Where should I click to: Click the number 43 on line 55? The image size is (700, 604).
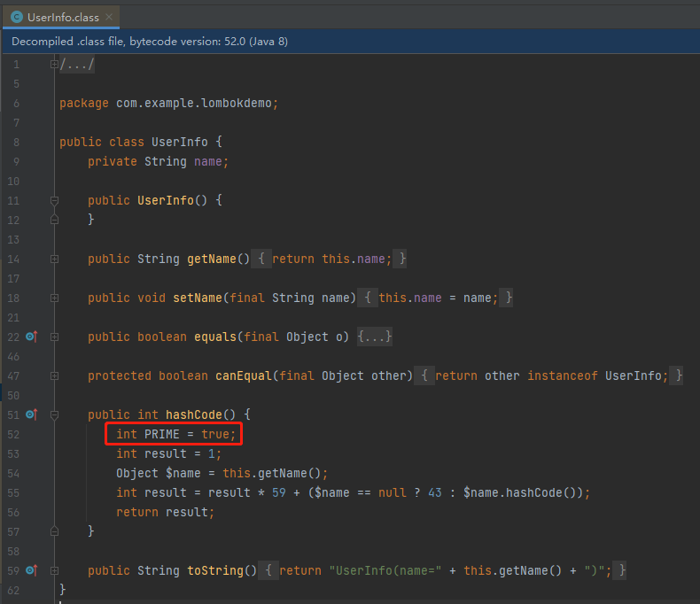435,493
